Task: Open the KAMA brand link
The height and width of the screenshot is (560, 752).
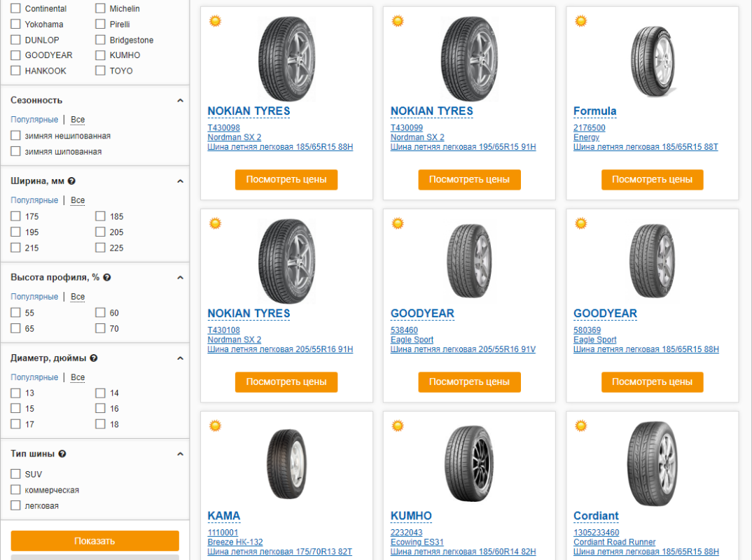Action: [x=224, y=516]
